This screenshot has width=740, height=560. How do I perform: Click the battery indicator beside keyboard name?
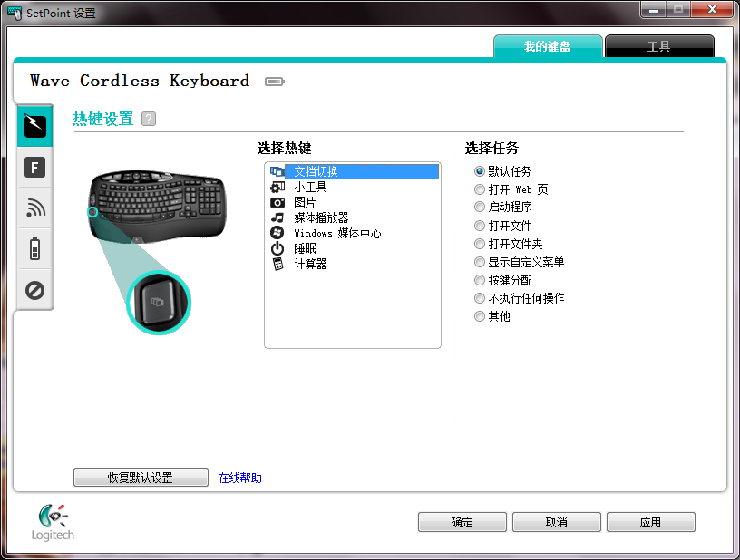(275, 82)
